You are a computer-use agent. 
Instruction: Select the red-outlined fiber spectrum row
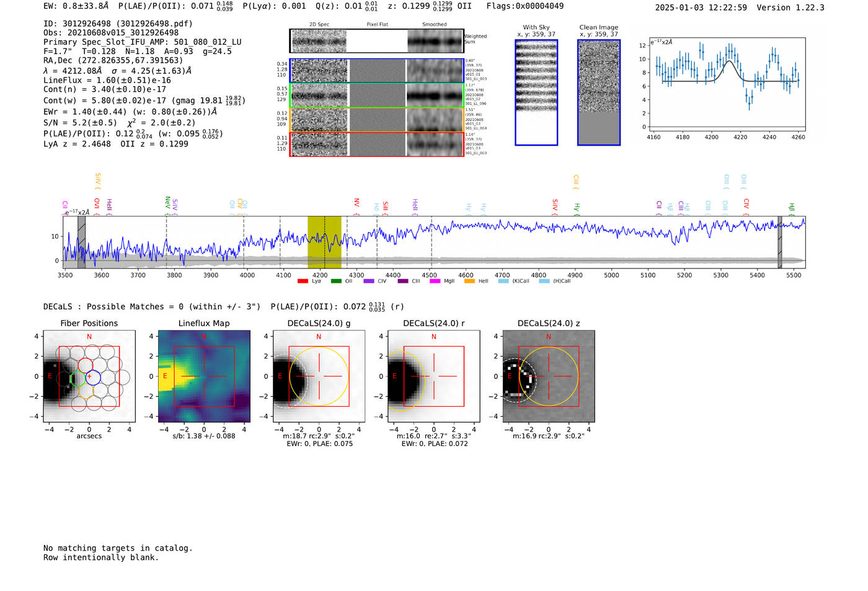[x=377, y=144]
